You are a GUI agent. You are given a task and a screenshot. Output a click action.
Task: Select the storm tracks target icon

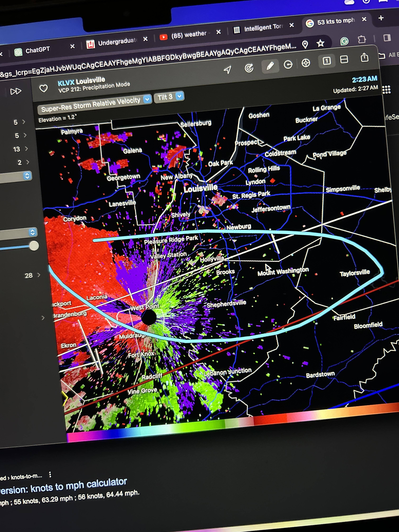click(x=249, y=68)
